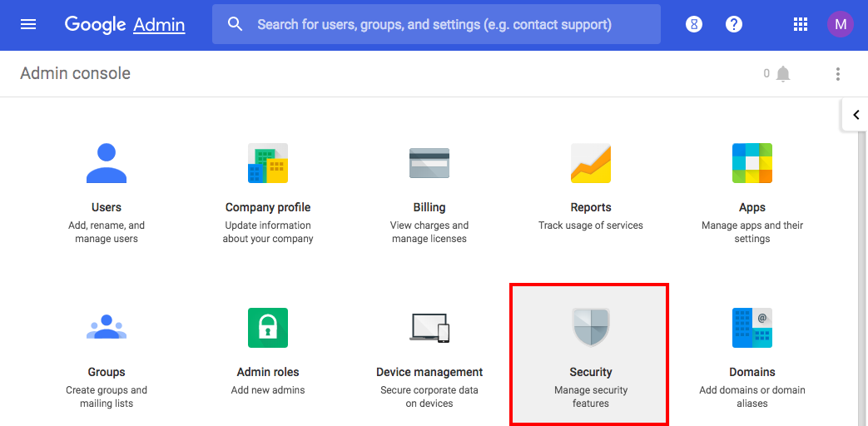Image resolution: width=868 pixels, height=426 pixels.
Task: Open the Domains building icon
Action: pos(752,328)
